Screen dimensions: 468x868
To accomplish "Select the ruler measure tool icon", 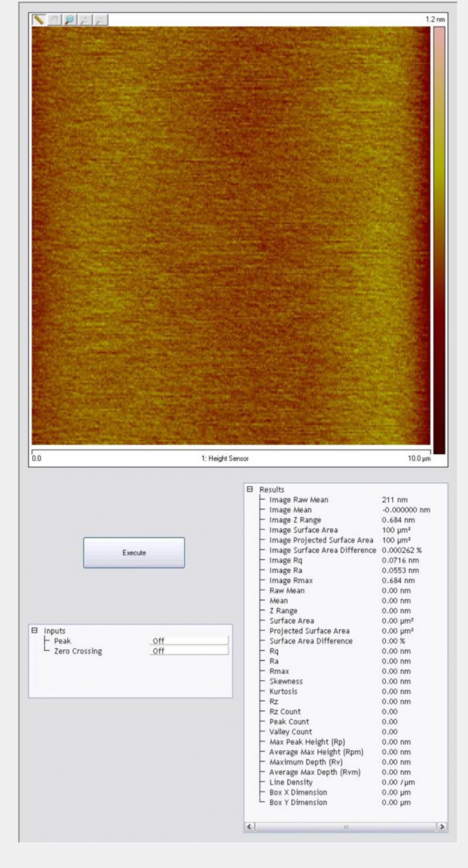I will click(x=39, y=19).
